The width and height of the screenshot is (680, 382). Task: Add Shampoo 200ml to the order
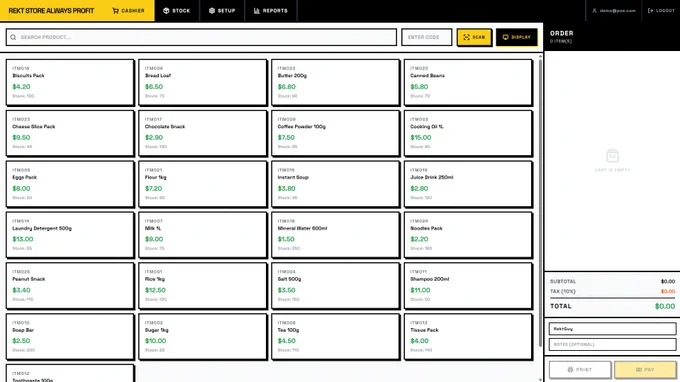468,285
